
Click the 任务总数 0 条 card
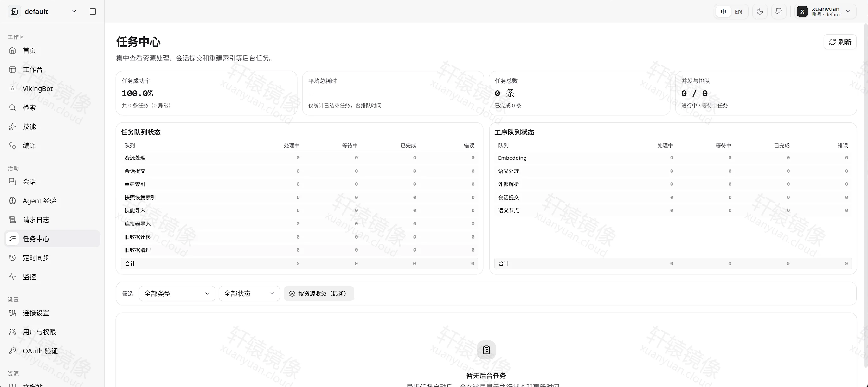[580, 93]
